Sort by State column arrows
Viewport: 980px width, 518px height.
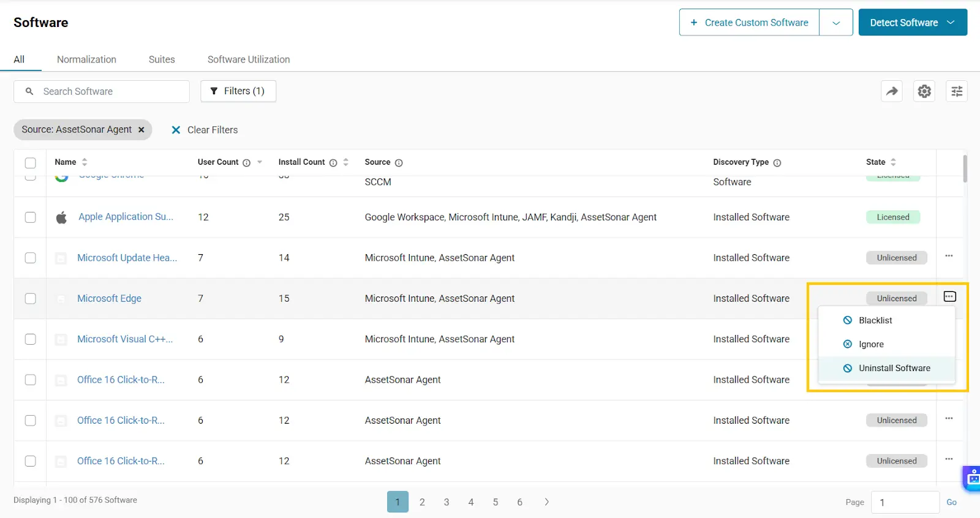[893, 162]
